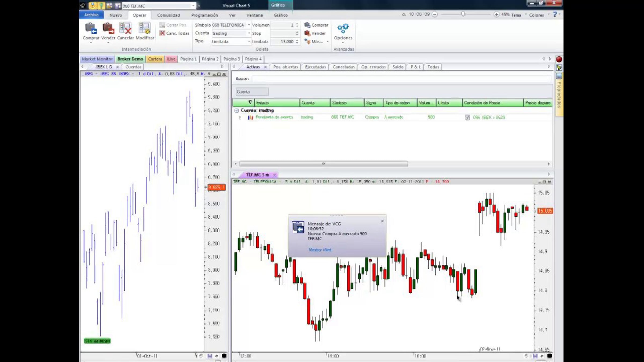Click Cerrar Pos. icon in ribbon
Screen dimensions: 644x362
point(162,25)
